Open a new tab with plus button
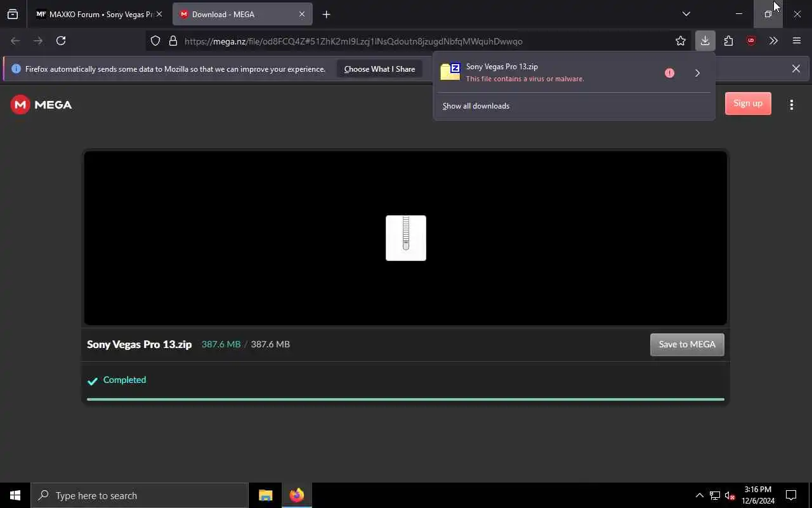 pos(326,14)
